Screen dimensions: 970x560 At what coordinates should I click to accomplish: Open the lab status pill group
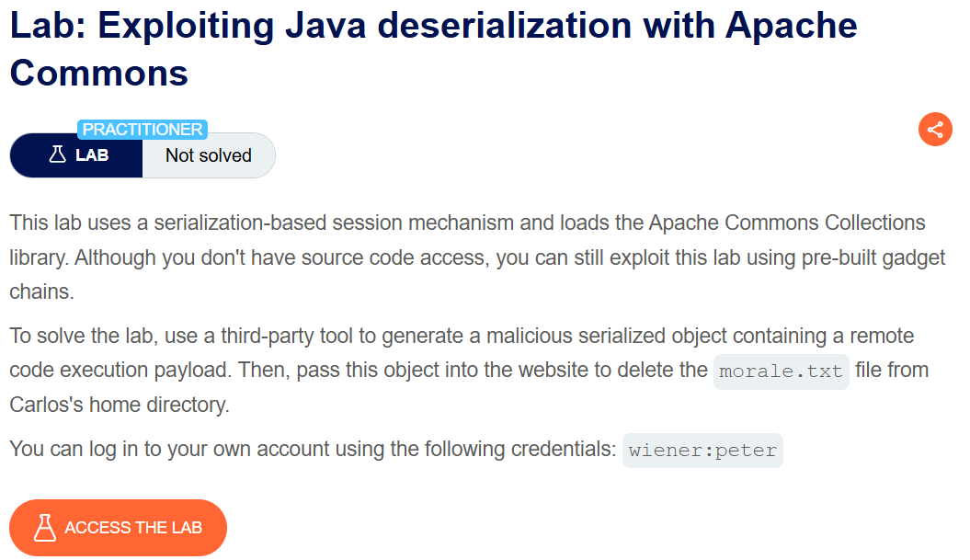click(143, 155)
